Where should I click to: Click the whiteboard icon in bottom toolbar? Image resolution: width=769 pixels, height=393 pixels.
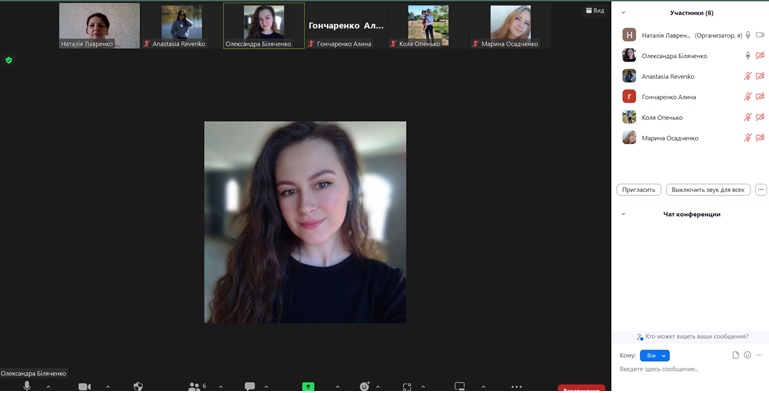pyautogui.click(x=460, y=387)
